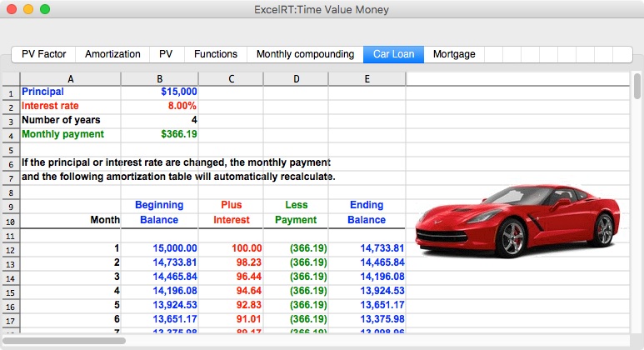Click column A header
Screen dimensions: 644x350
71,78
